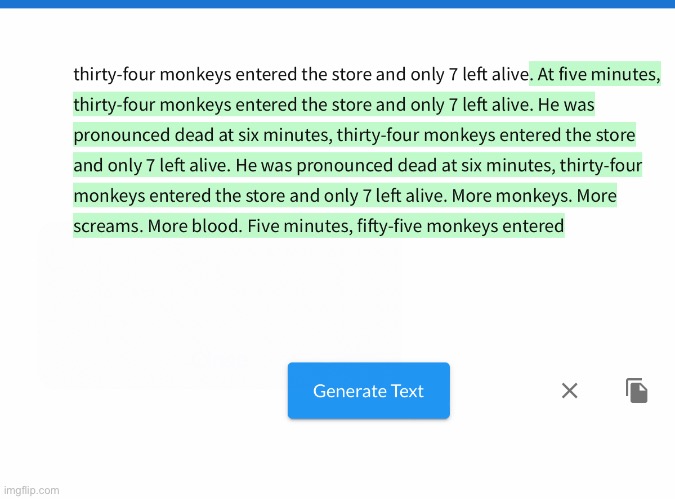Place cursor in the unhighlighted first sentence

[x=301, y=74]
